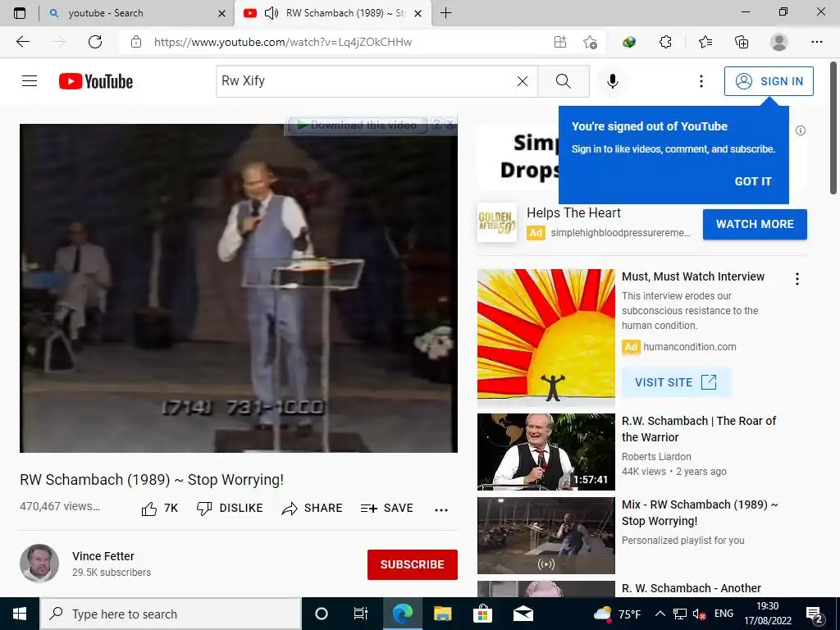
Task: Switch to the youtube - Search tab
Action: pyautogui.click(x=137, y=13)
